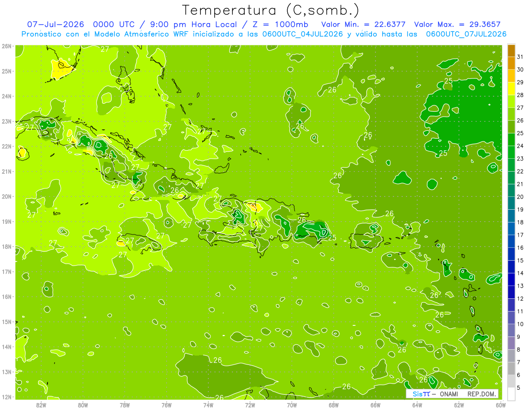Screen dimensions: 532x411
Task: Click the '78W' longitude axis label
Action: (x=125, y=405)
